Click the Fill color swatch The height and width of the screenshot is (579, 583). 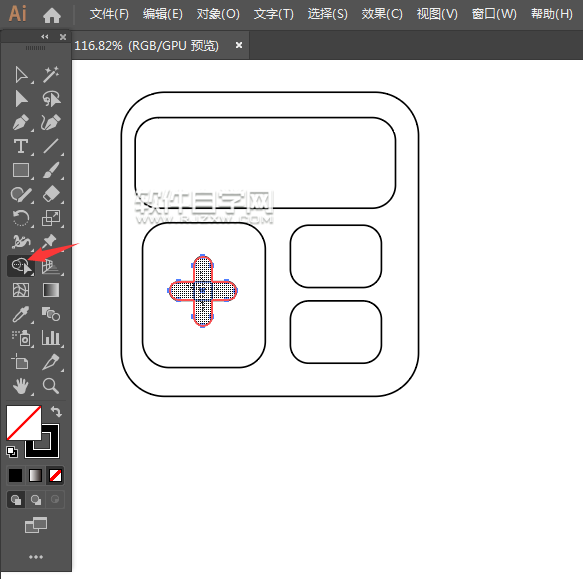click(x=23, y=423)
